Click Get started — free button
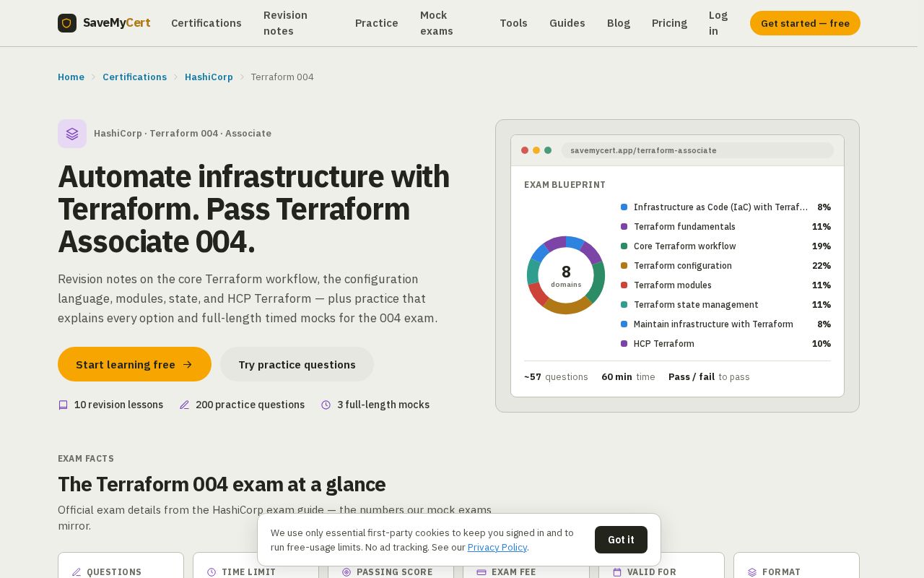The image size is (924, 578). click(805, 23)
